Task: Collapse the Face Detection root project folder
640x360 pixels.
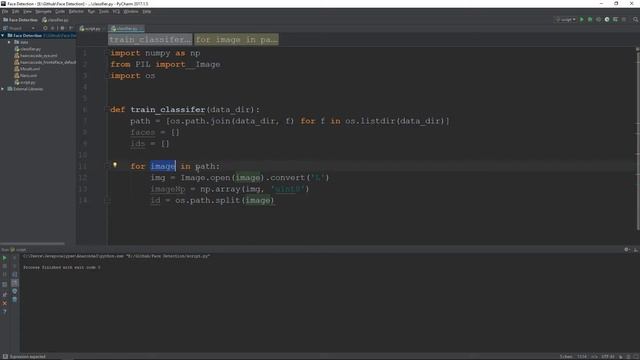Action: click(3, 36)
